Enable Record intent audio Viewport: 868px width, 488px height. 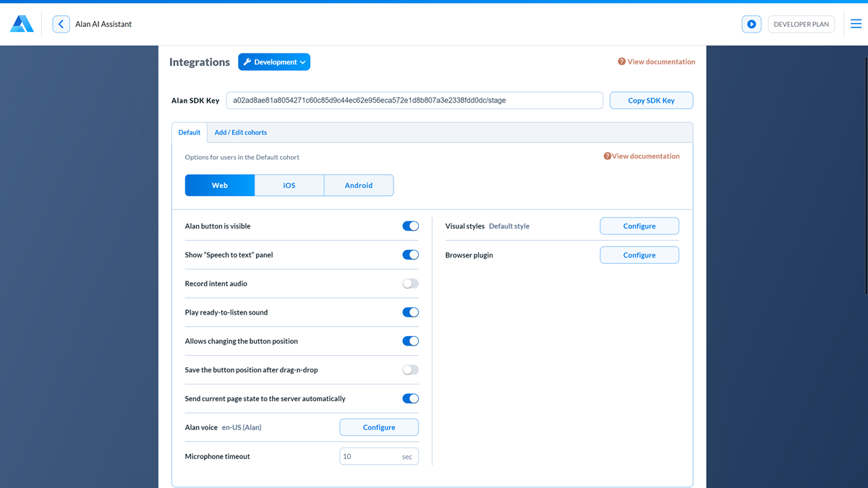pos(410,283)
